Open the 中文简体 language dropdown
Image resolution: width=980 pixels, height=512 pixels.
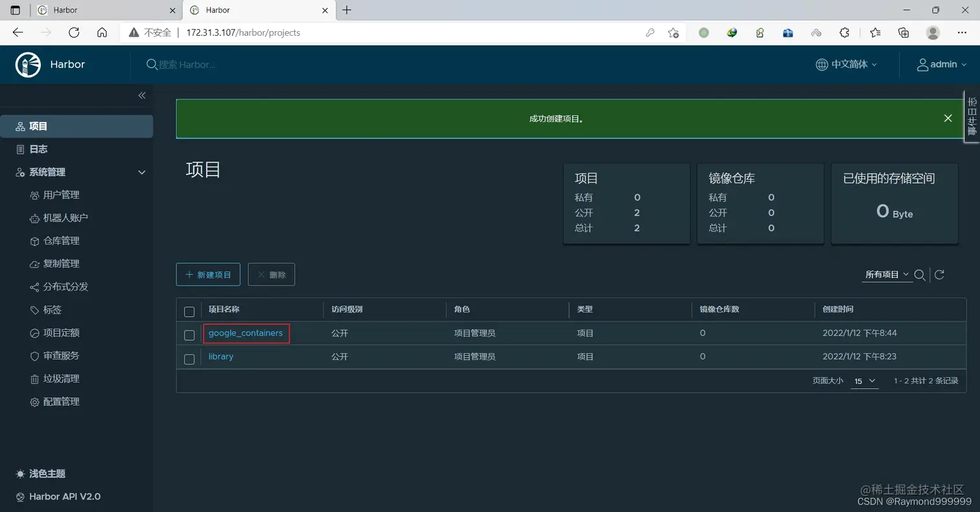(846, 64)
